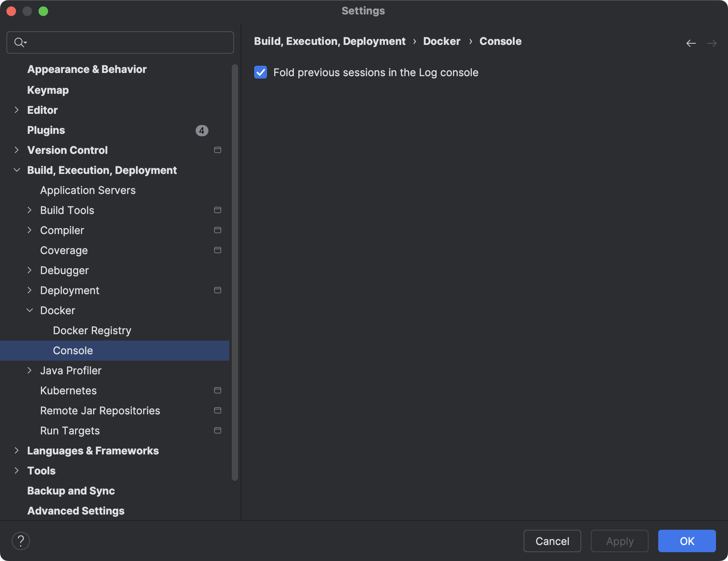Go forward with the right arrow

tap(712, 43)
